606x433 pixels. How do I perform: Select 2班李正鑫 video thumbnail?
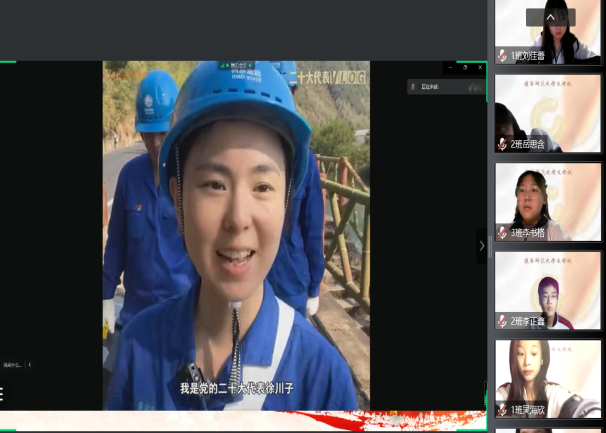pyautogui.click(x=548, y=288)
